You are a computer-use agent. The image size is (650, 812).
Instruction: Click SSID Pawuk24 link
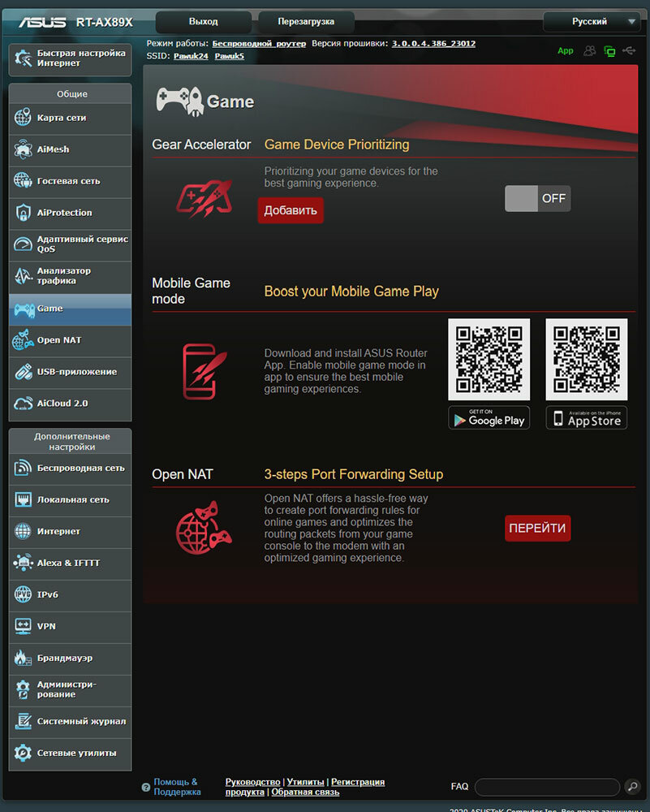tap(191, 56)
